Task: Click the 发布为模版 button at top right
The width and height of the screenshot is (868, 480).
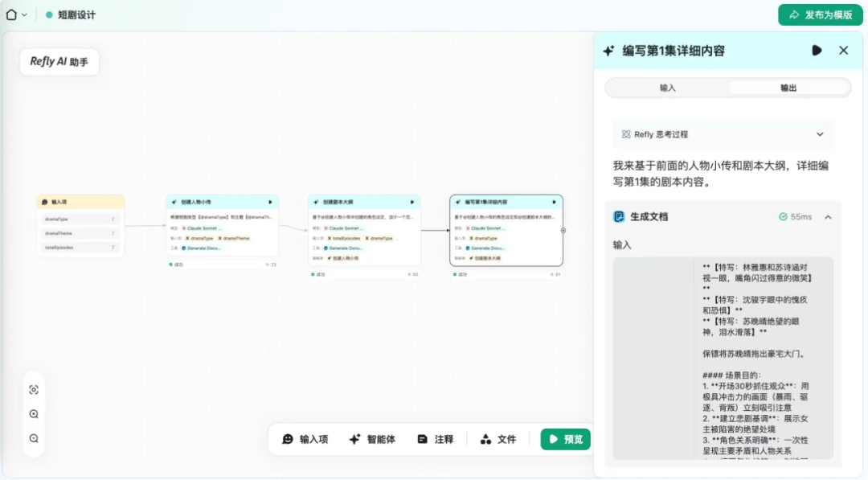Action: pyautogui.click(x=820, y=14)
